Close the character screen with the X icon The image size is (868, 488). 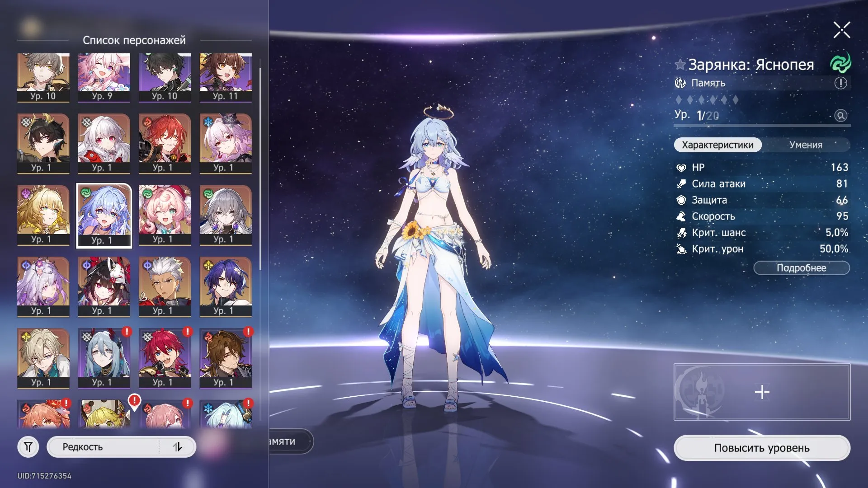click(842, 30)
